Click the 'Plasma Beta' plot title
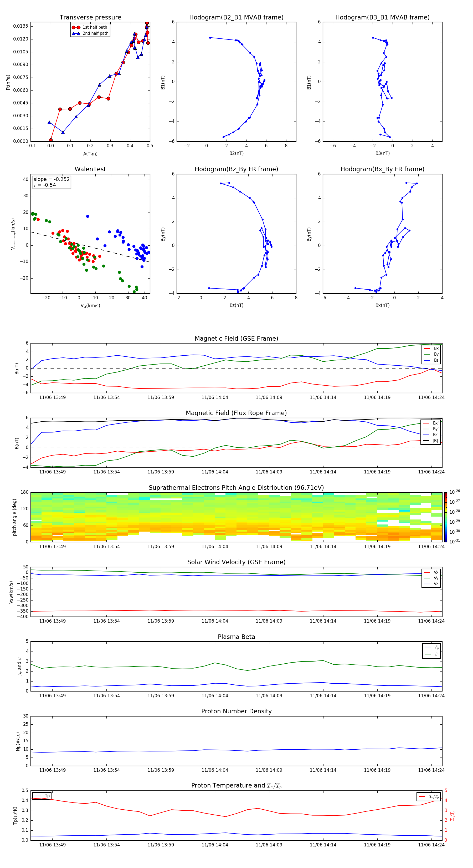 (x=236, y=637)
